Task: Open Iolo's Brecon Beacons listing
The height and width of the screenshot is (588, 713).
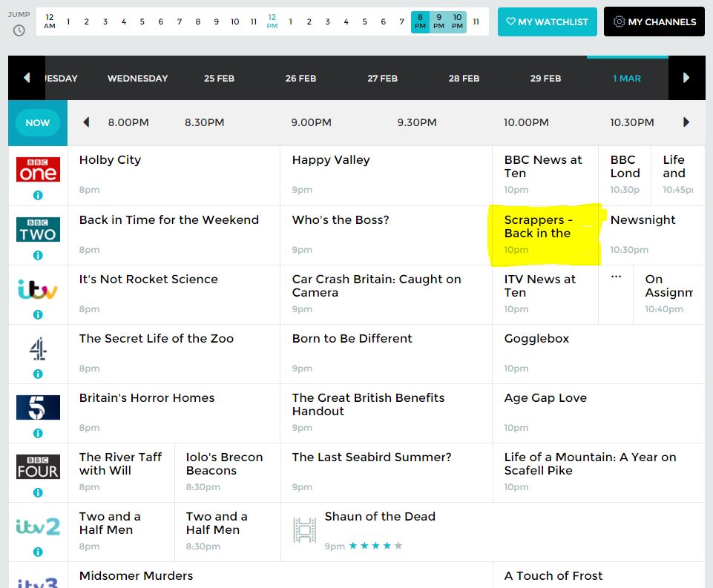Action: pos(227,473)
